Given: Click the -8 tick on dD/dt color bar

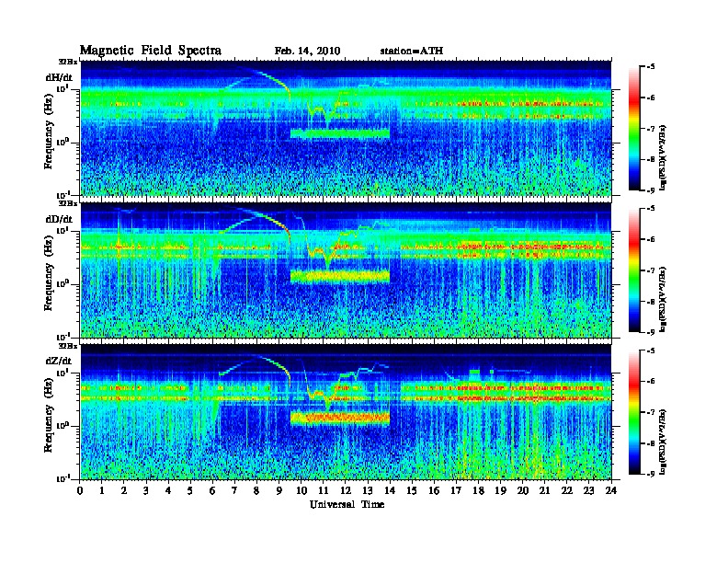Looking at the screenshot, I should 651,302.
